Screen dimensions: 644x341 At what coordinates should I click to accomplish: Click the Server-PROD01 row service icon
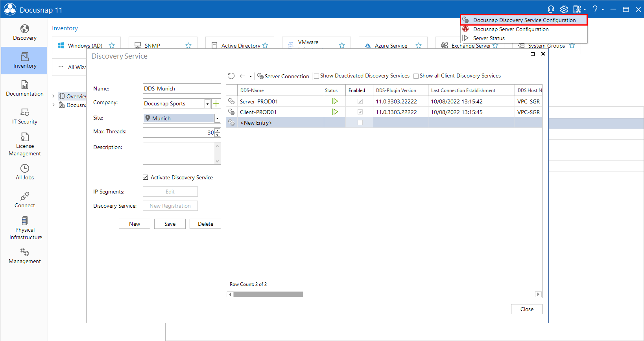[x=232, y=101]
